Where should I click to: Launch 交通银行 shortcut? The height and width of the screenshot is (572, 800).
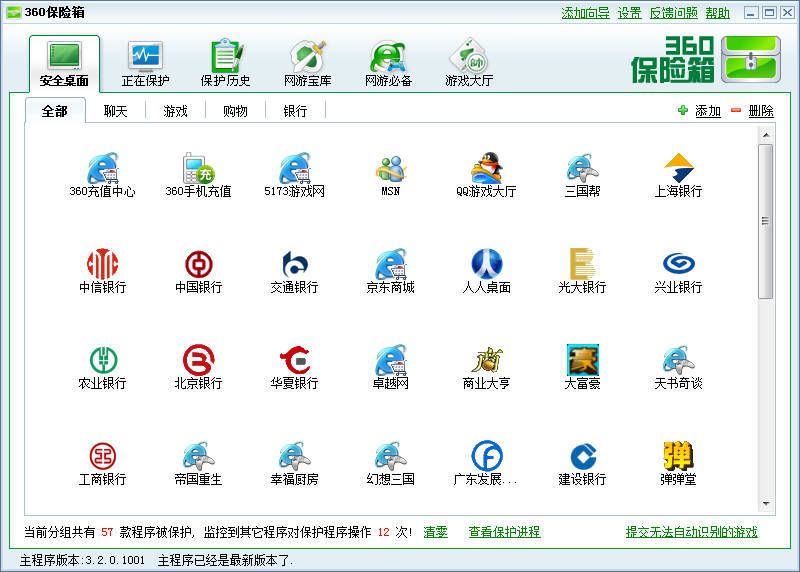tap(294, 271)
